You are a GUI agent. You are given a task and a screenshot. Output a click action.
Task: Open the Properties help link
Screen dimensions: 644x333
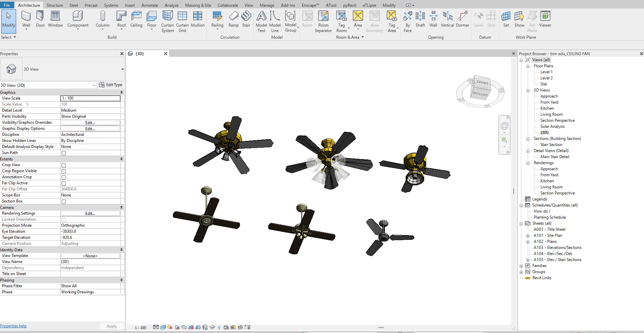(13, 326)
